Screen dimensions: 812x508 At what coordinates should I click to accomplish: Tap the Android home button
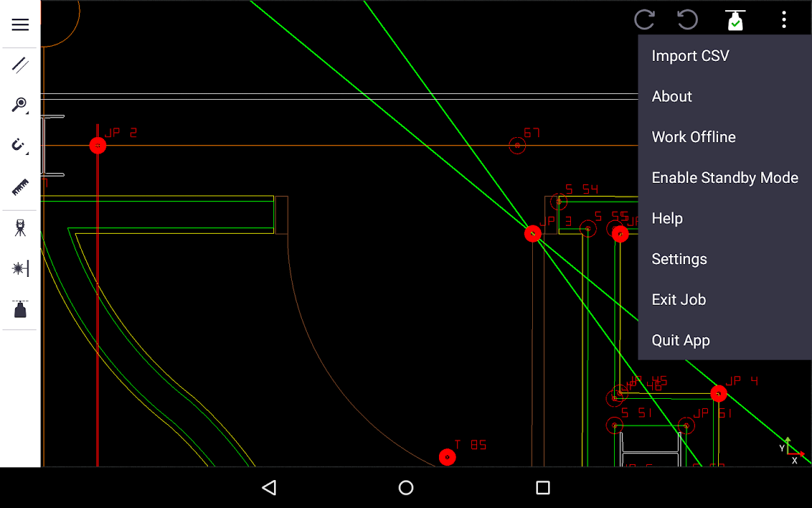click(406, 488)
